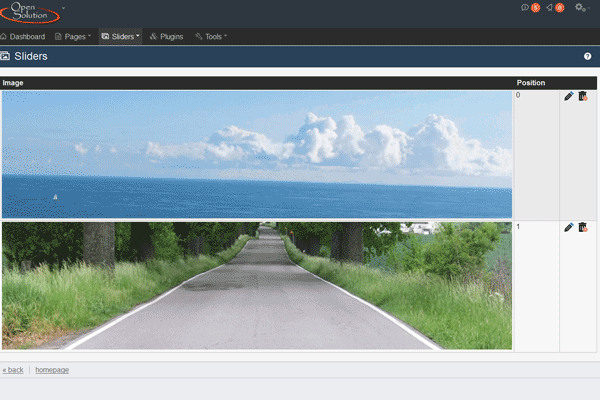This screenshot has width=600, height=400.
Task: Open the Tools dropdown menu
Action: [211, 37]
